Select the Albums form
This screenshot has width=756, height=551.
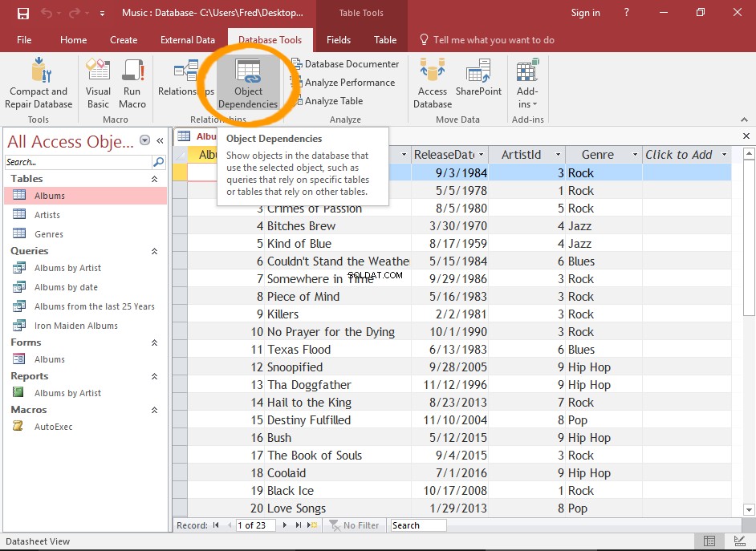coord(86,359)
